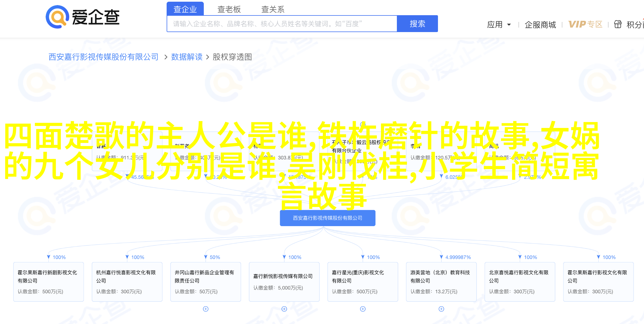This screenshot has height=324, width=644.
Task: Select the 查企业 tab
Action: coord(185,9)
